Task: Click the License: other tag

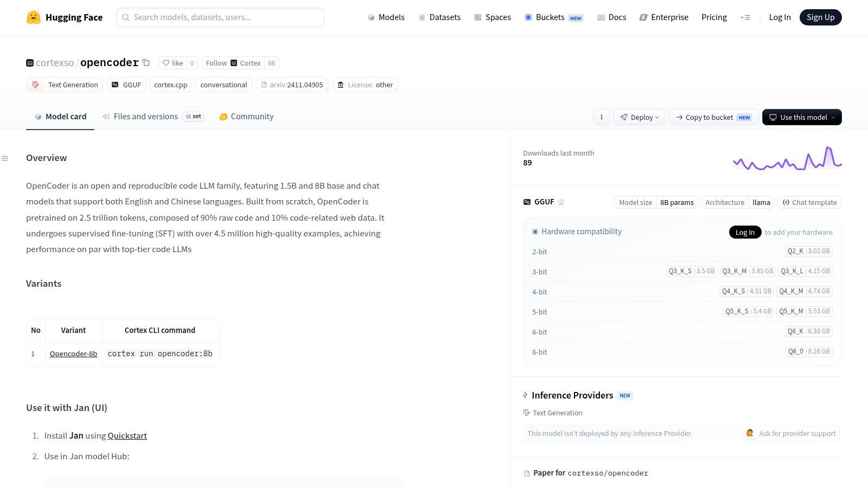Action: tap(366, 85)
